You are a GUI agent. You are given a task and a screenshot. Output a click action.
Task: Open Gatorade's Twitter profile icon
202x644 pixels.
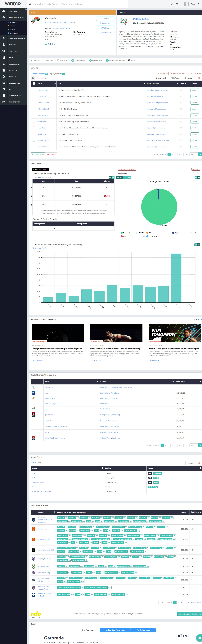54,44
